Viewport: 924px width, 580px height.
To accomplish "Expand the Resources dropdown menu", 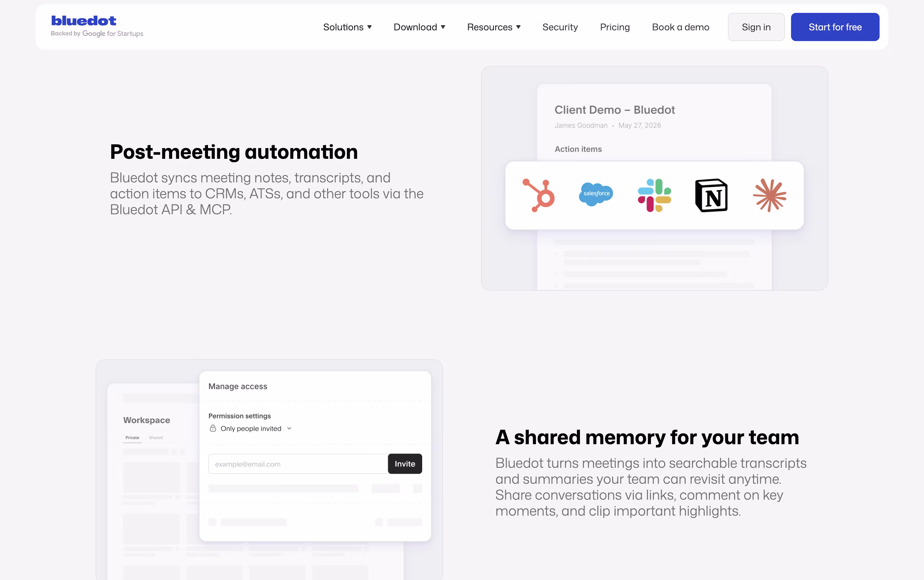I will [x=494, y=27].
